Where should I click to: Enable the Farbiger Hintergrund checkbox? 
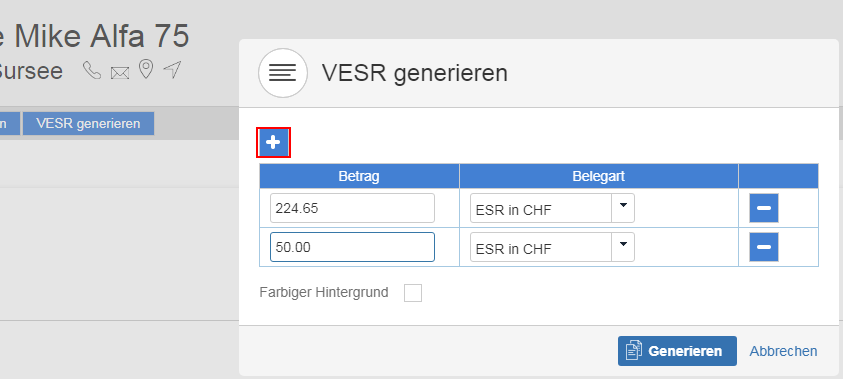413,293
